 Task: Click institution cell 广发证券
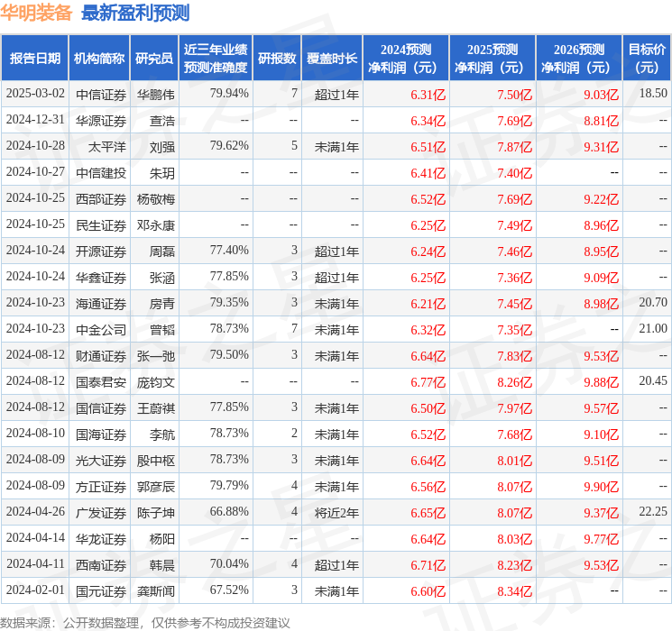pos(101,512)
